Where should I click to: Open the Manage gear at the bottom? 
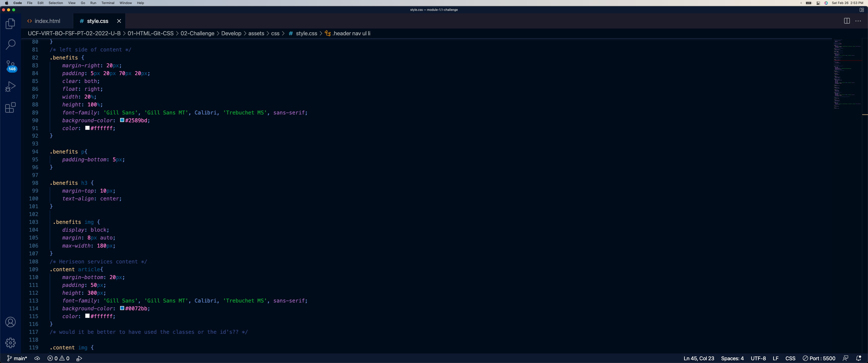10,343
